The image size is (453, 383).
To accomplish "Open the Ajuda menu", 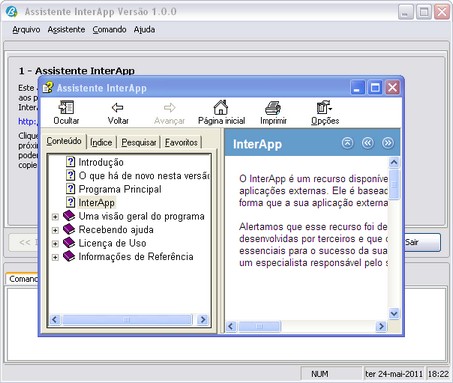I will point(144,30).
